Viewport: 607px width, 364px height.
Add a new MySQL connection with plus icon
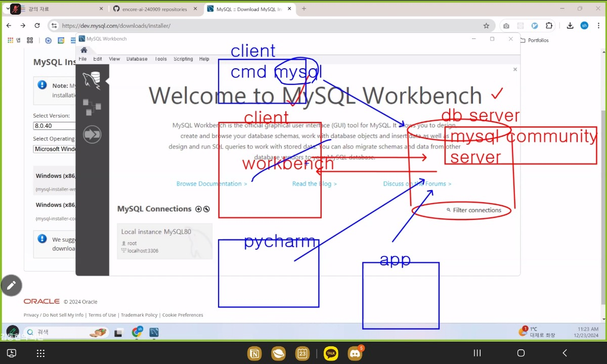point(198,209)
